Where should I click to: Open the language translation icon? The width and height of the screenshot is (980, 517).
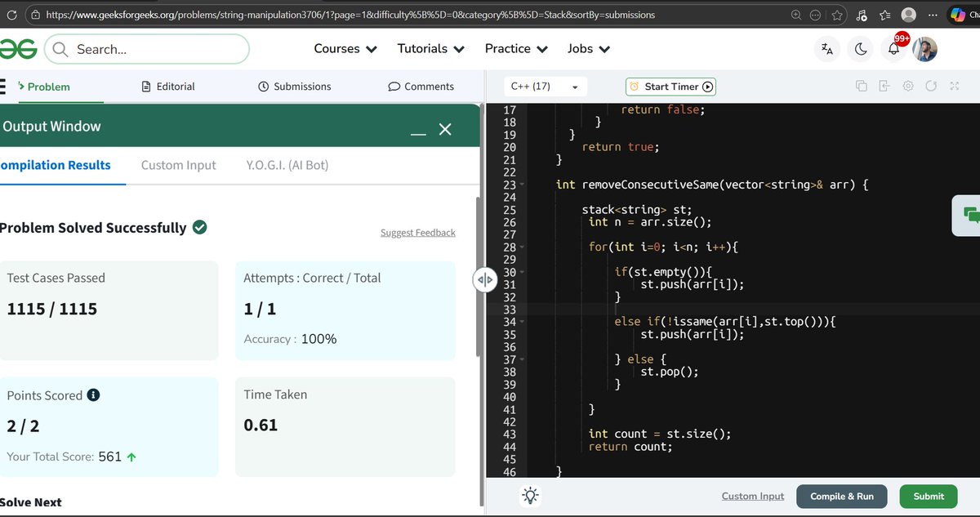(826, 49)
